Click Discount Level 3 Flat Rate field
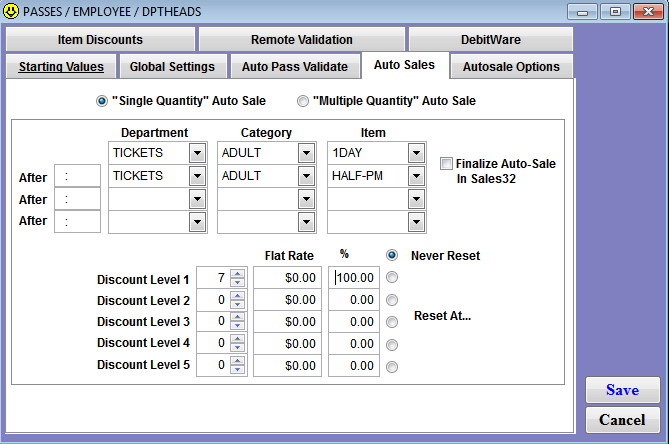 coord(287,322)
